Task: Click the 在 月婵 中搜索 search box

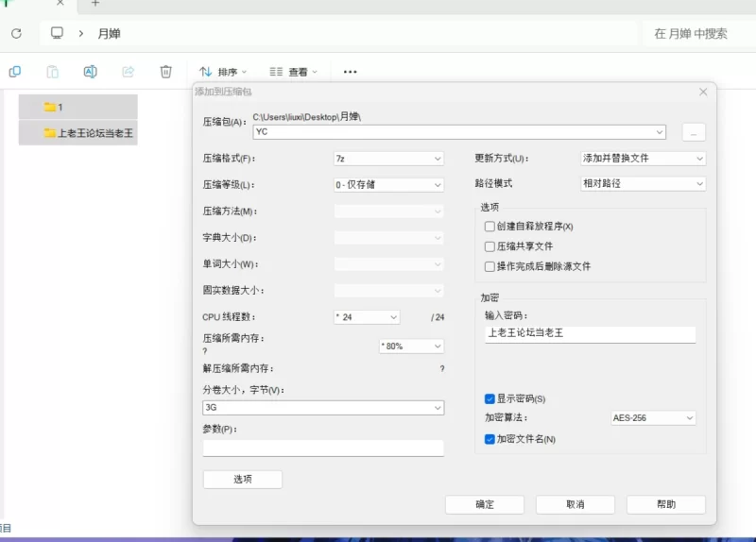Action: pos(699,33)
